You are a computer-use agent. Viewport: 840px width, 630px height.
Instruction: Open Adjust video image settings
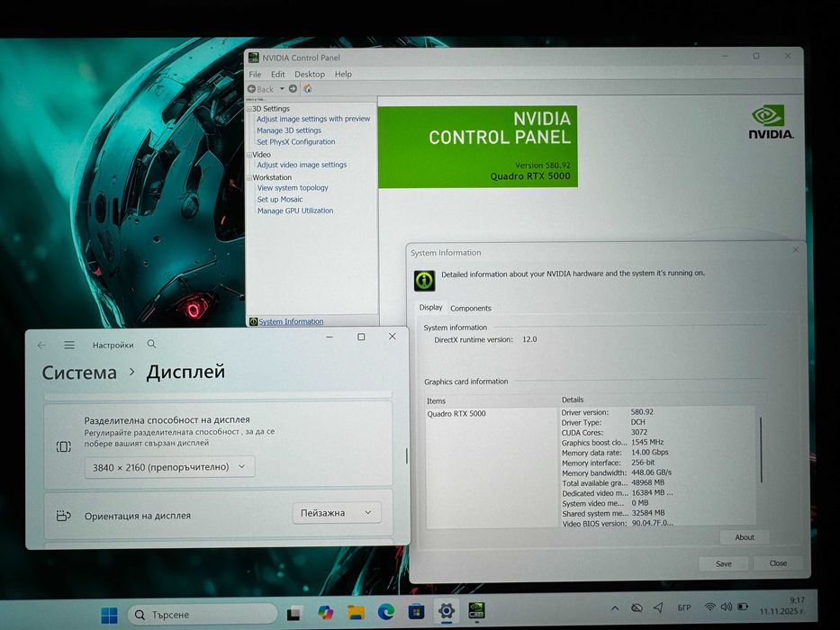[x=302, y=165]
